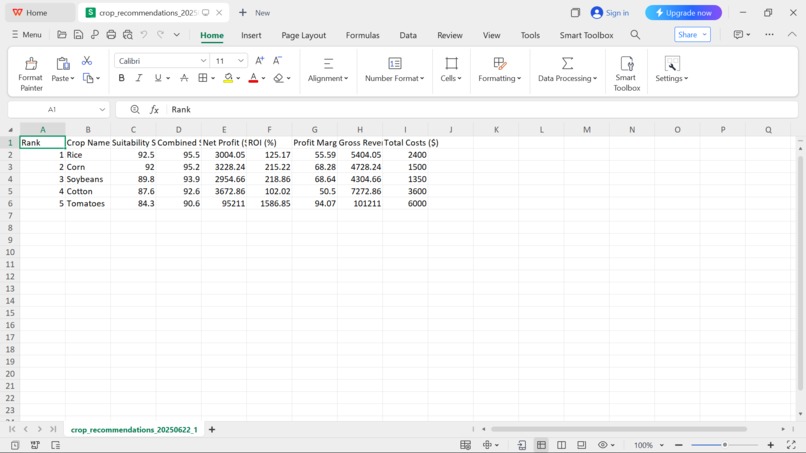The height and width of the screenshot is (453, 806).
Task: Click the Sign in button
Action: point(610,13)
